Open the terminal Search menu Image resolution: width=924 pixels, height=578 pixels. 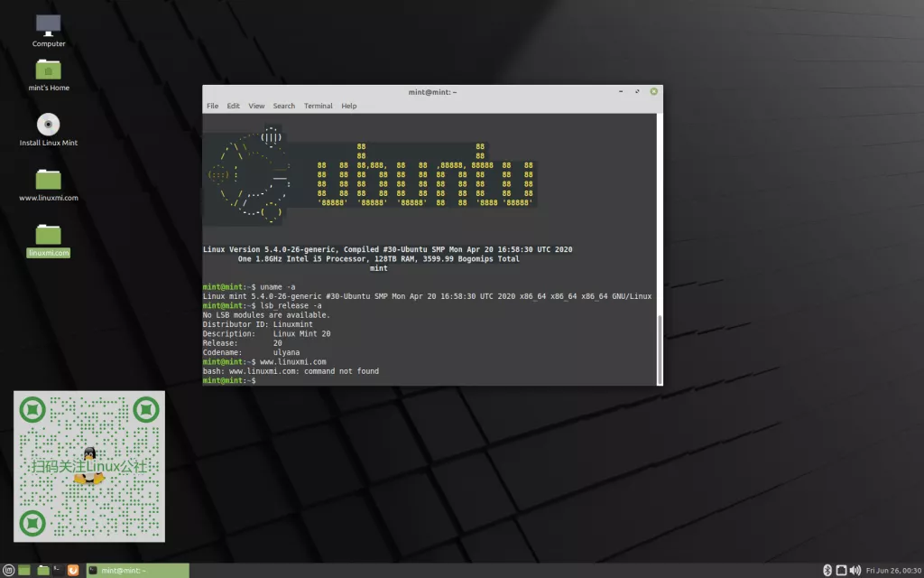pyautogui.click(x=284, y=107)
